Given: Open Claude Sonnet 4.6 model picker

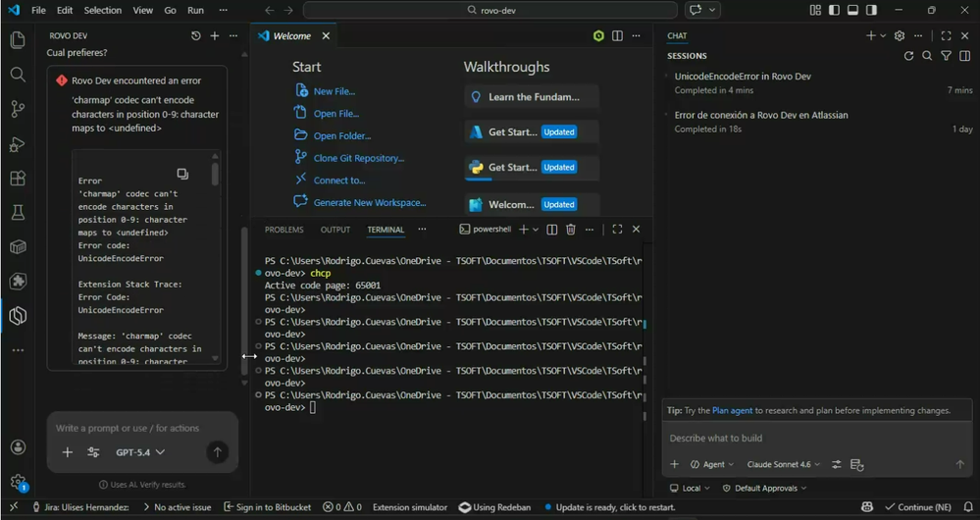Looking at the screenshot, I should (x=783, y=464).
